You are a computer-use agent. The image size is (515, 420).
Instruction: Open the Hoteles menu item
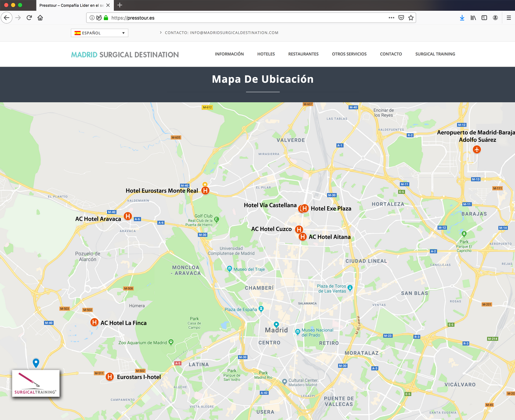coord(266,54)
